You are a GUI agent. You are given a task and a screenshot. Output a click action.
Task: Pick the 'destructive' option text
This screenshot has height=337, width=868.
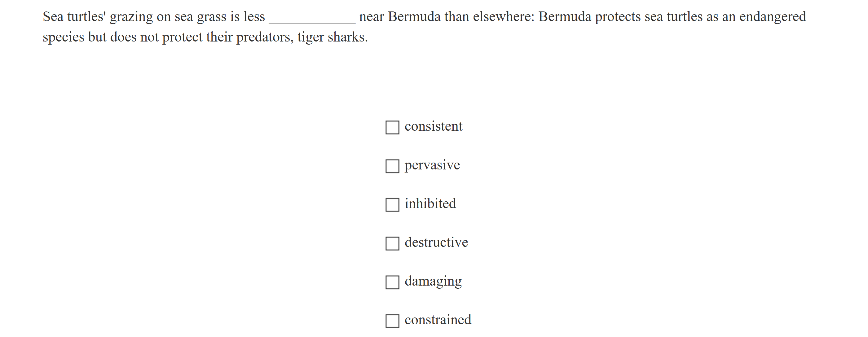(436, 243)
